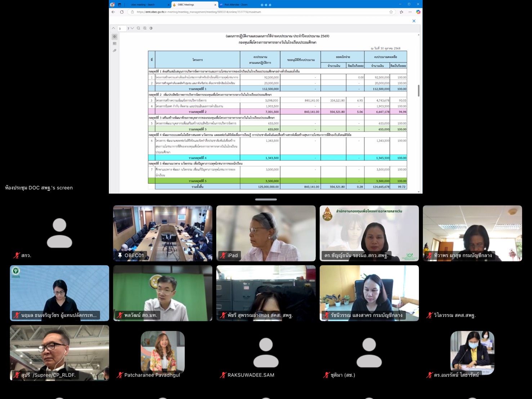Go to previous page in PDF viewer
This screenshot has width=532, height=399.
pyautogui.click(x=113, y=28)
